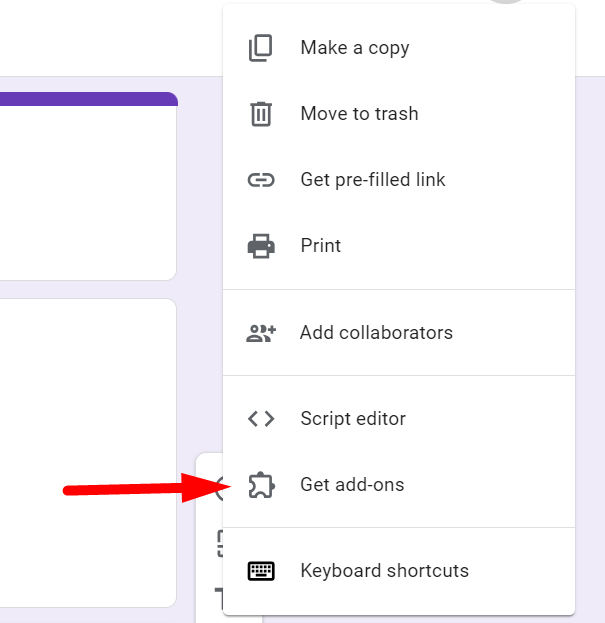
Task: Open 'Keyboard shortcuts' menu label
Action: (x=384, y=571)
